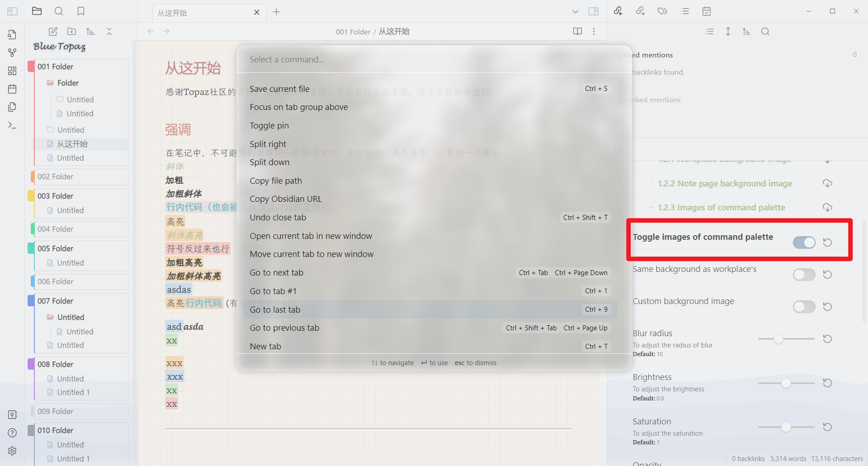Choose Undo close tab command
Screen dimensions: 868x466
pyautogui.click(x=430, y=218)
